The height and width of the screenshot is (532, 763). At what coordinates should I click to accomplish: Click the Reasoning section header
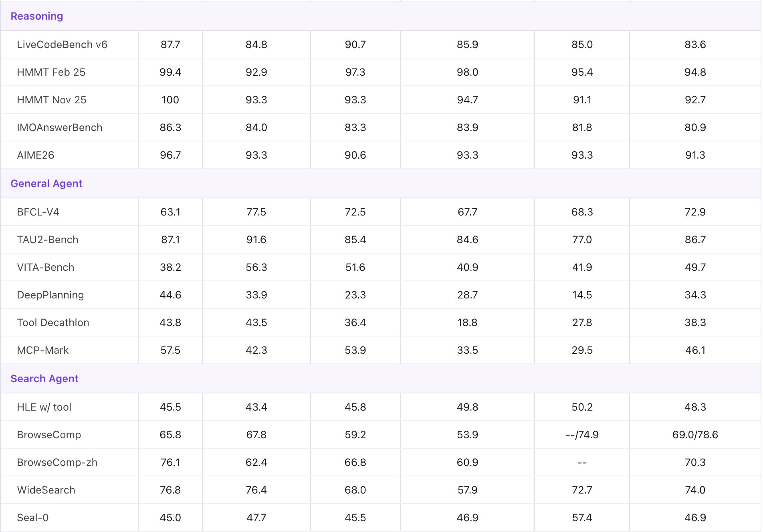(x=37, y=16)
